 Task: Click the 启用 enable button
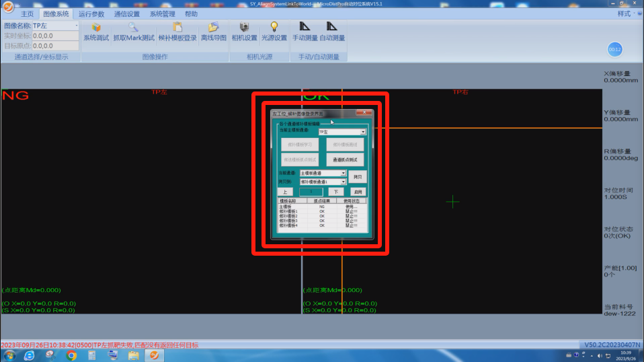[358, 192]
